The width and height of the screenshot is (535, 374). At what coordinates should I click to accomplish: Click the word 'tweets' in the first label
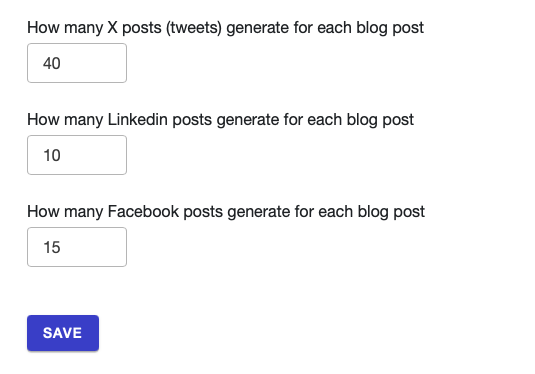pyautogui.click(x=194, y=28)
